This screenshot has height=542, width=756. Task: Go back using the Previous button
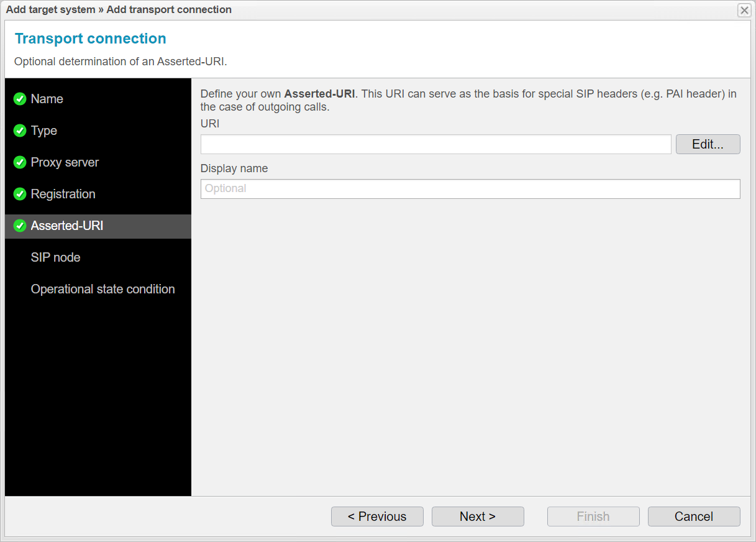click(x=377, y=517)
